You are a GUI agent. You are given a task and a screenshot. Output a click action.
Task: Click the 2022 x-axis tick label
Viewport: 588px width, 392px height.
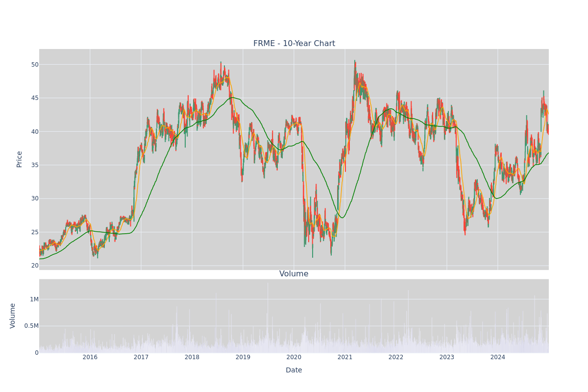point(396,357)
